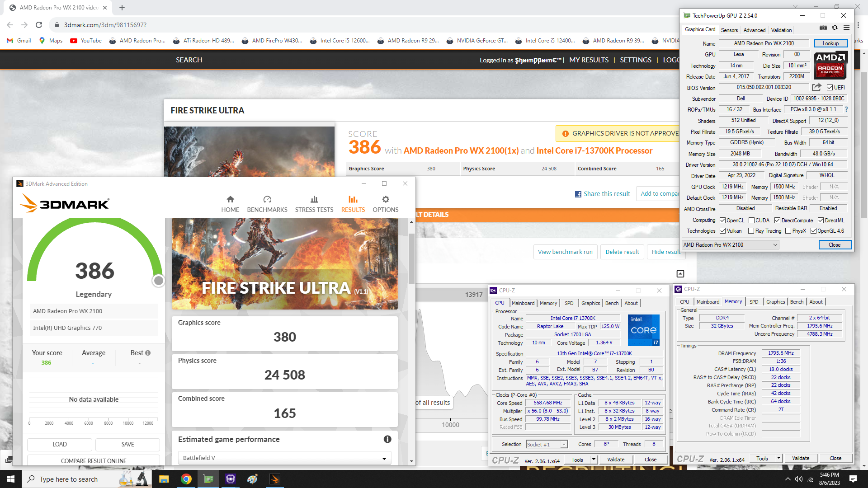Toggle the DirectML checkbox
This screenshot has height=488, width=868.
[821, 221]
